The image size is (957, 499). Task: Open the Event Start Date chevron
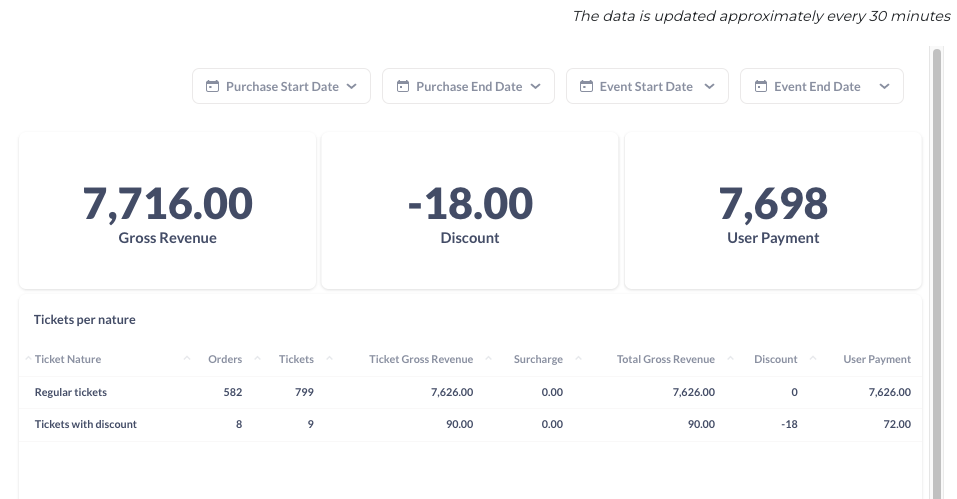pyautogui.click(x=709, y=86)
